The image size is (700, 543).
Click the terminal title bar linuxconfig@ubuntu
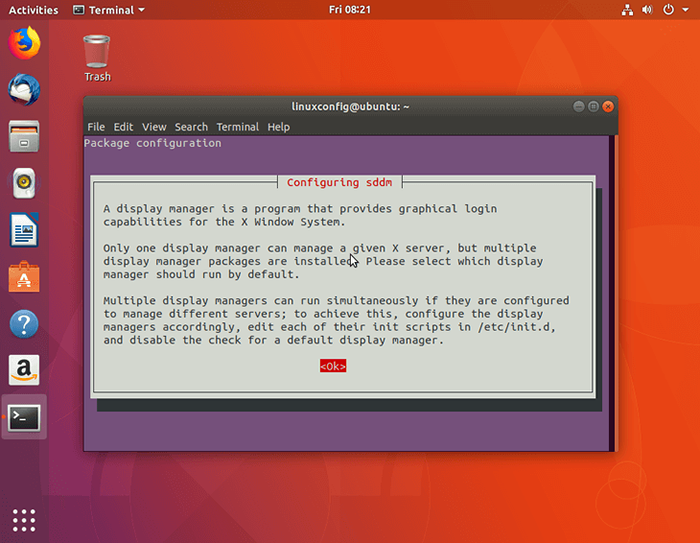coord(350,106)
